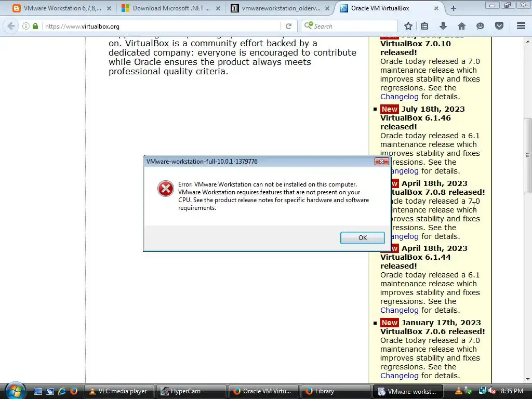Click the muted volume tray icon
The height and width of the screenshot is (399, 532).
[493, 391]
